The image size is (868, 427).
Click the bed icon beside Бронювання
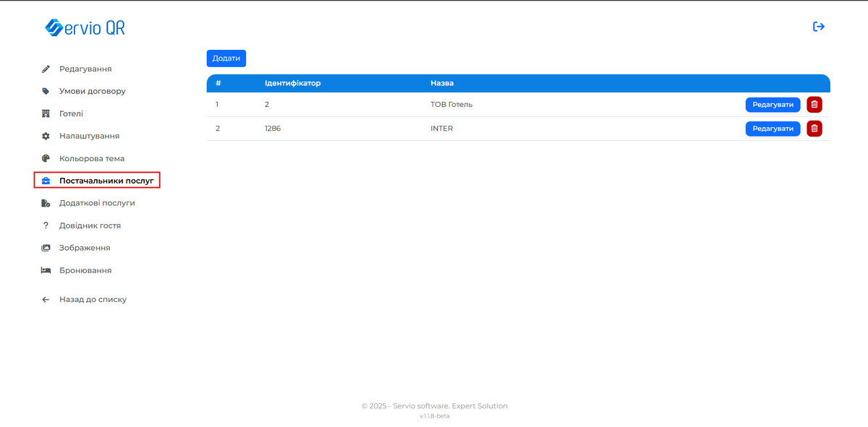[46, 269]
